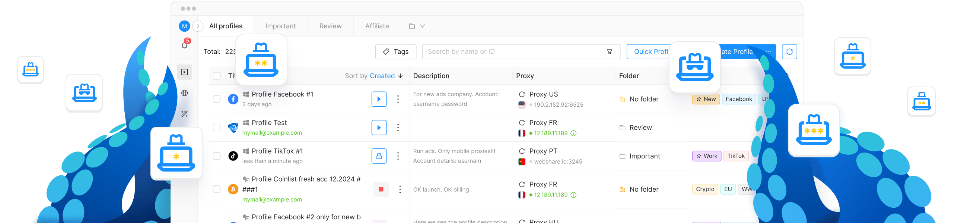Click info icon next to 12.189.11.189 in Profile Test row

[x=574, y=133]
